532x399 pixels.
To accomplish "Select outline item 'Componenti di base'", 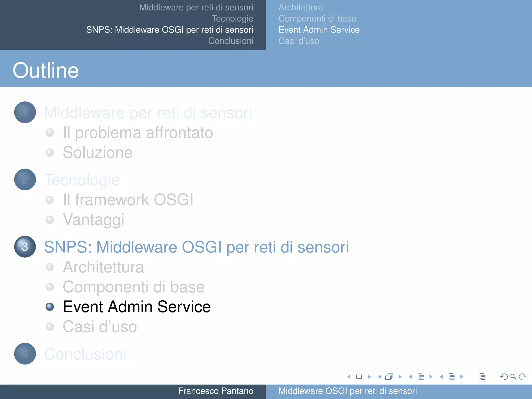I will [x=134, y=287].
